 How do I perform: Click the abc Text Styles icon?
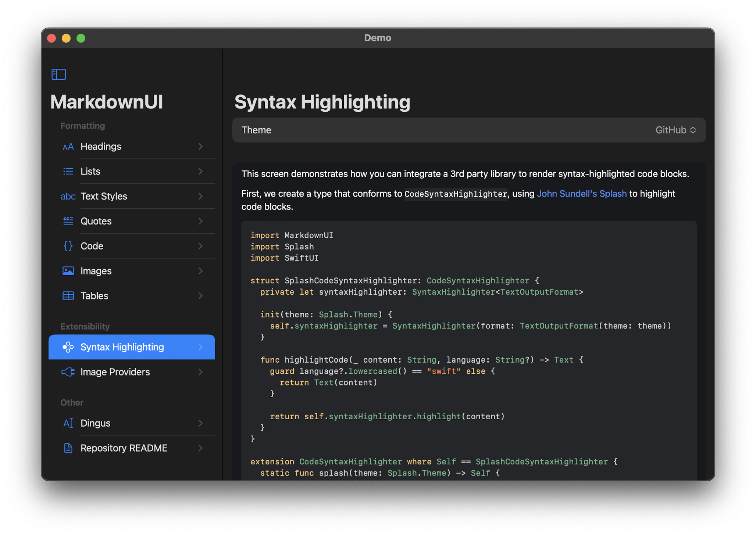(68, 196)
